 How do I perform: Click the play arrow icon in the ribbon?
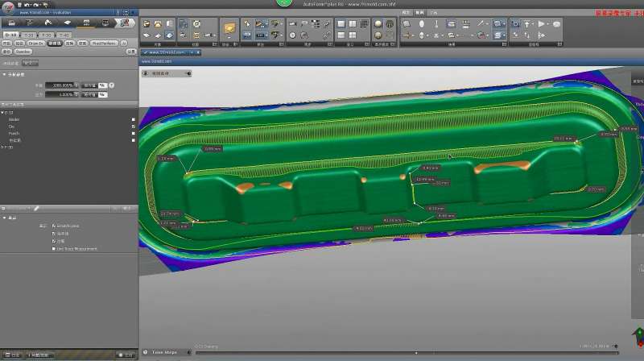pyautogui.click(x=541, y=24)
